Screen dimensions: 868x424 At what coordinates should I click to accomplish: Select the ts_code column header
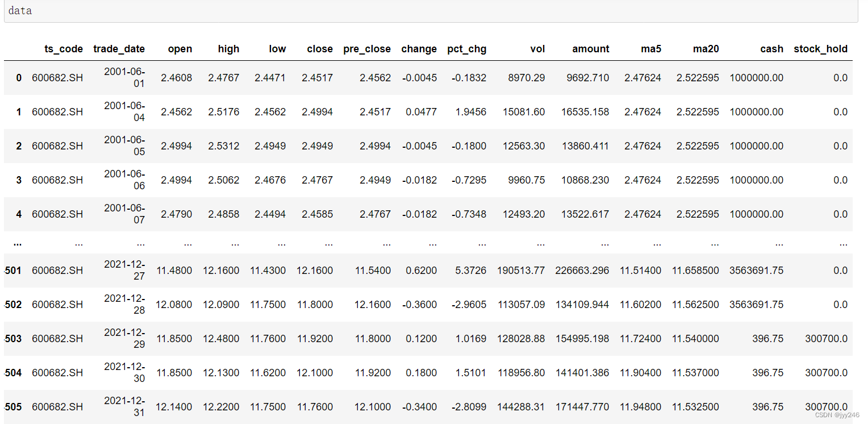pos(64,49)
